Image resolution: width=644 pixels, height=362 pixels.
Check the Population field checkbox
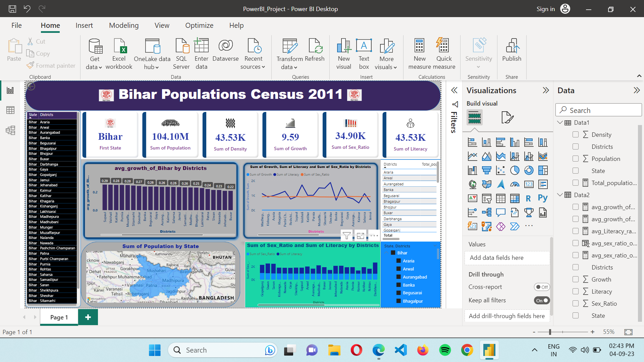[576, 159]
